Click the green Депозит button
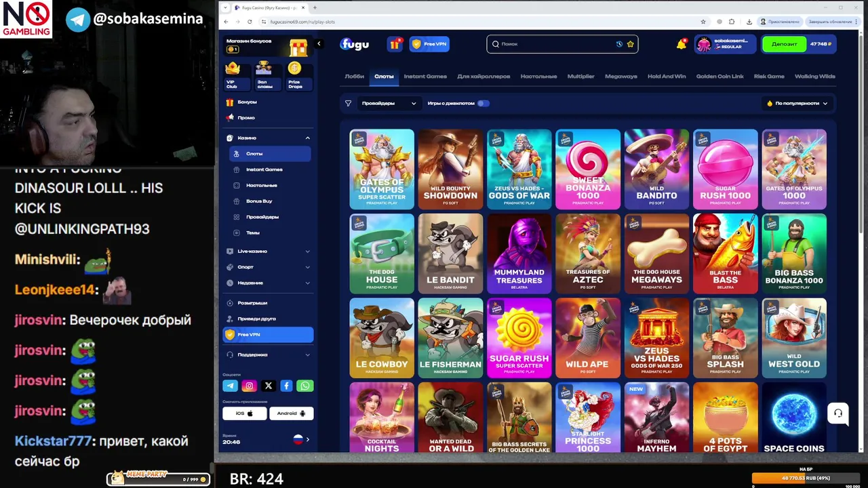The width and height of the screenshot is (868, 488). 785,44
